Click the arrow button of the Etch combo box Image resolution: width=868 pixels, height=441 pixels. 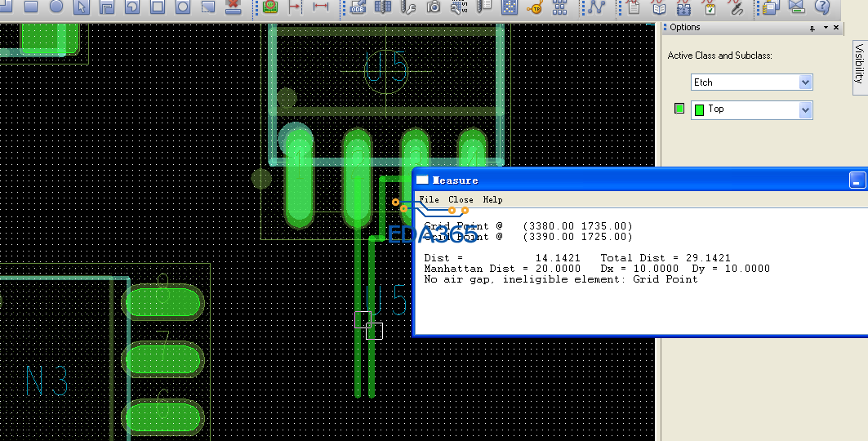click(805, 82)
